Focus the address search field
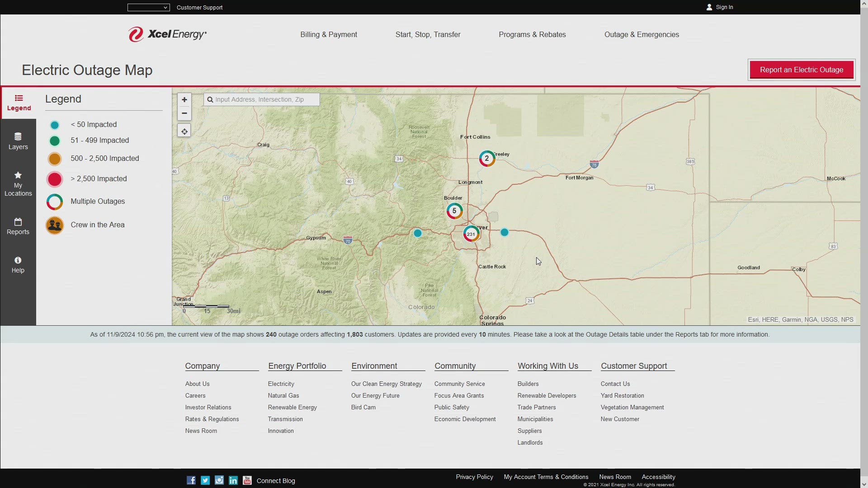The height and width of the screenshot is (488, 868). pyautogui.click(x=262, y=99)
